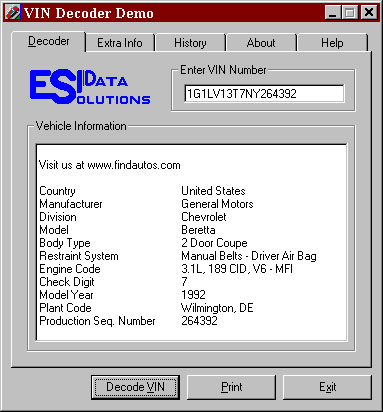Image resolution: width=383 pixels, height=412 pixels.
Task: Open the About tab
Action: click(261, 43)
